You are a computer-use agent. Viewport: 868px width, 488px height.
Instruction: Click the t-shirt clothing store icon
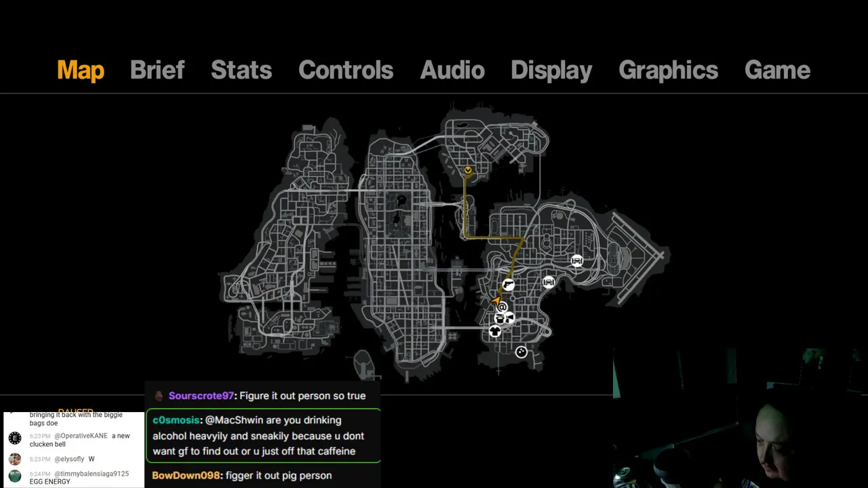tap(495, 331)
